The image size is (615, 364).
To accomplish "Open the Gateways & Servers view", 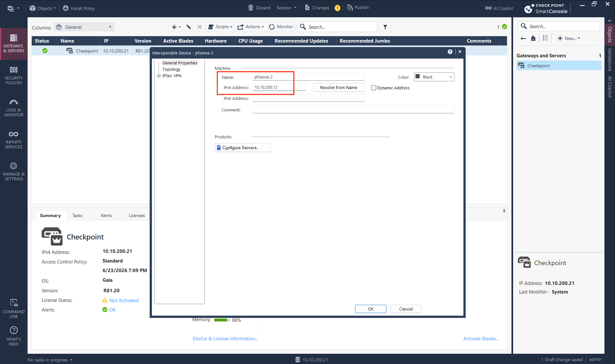I will pyautogui.click(x=13, y=44).
